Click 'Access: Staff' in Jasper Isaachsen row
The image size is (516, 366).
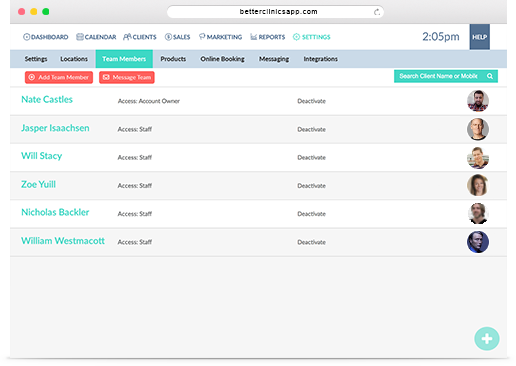pos(135,129)
